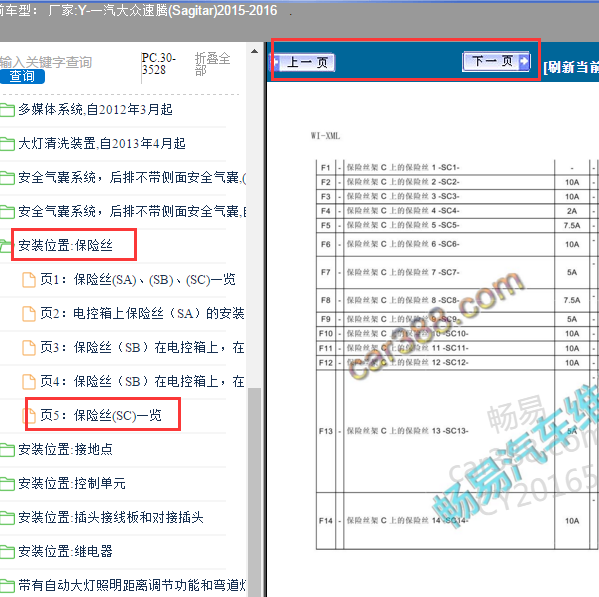Click the document icon of 页3
Screen dimensions: 599x597
click(29, 348)
